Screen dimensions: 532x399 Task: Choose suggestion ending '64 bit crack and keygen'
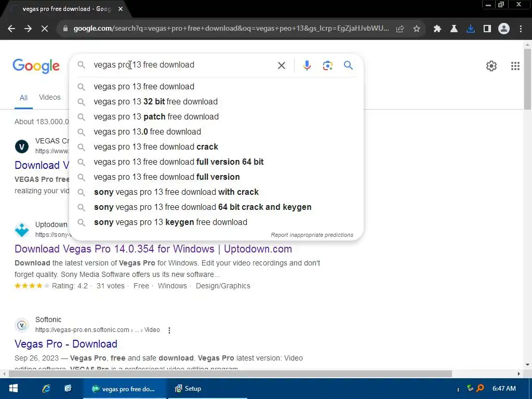(x=216, y=207)
